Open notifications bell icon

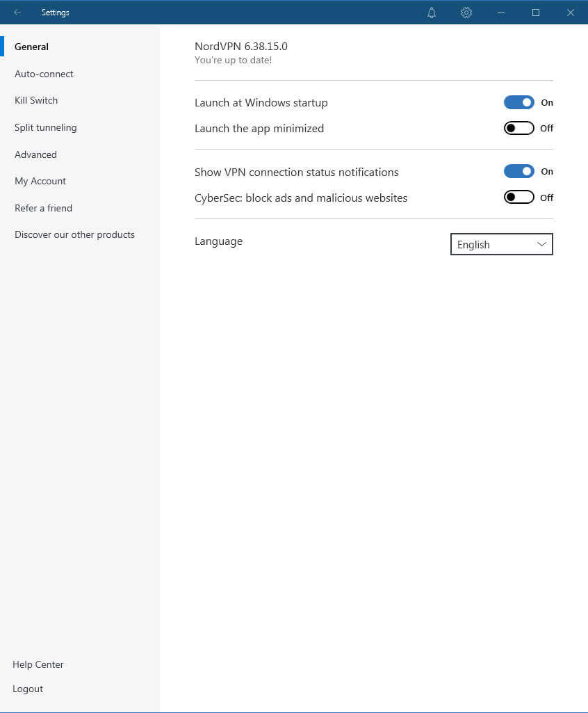[x=432, y=13]
